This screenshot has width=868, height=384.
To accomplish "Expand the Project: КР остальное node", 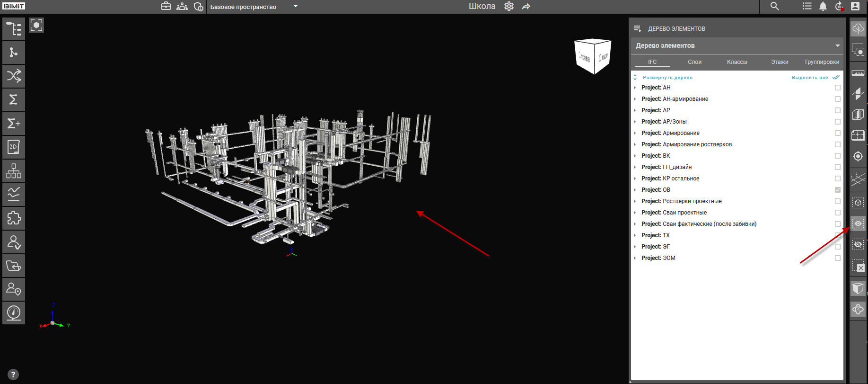I will click(x=635, y=179).
